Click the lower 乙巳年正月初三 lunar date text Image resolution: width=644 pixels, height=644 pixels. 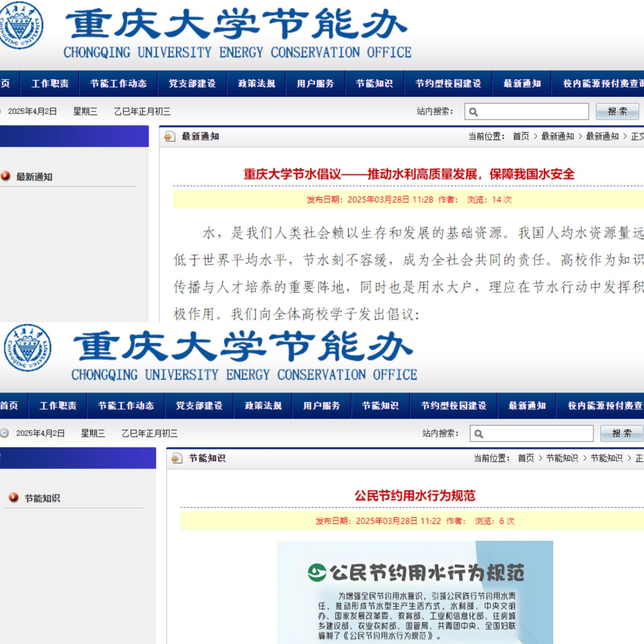pyautogui.click(x=150, y=433)
